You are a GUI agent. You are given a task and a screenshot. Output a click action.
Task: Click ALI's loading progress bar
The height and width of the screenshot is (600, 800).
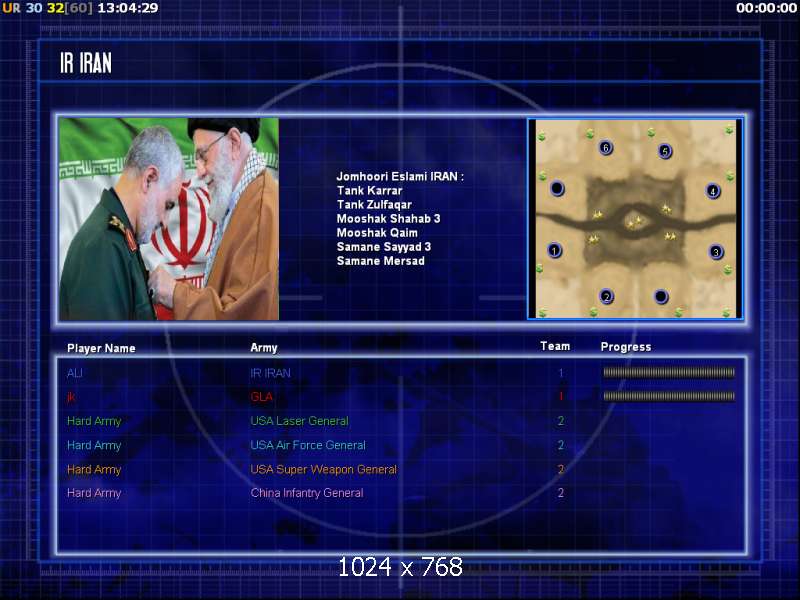pyautogui.click(x=669, y=372)
